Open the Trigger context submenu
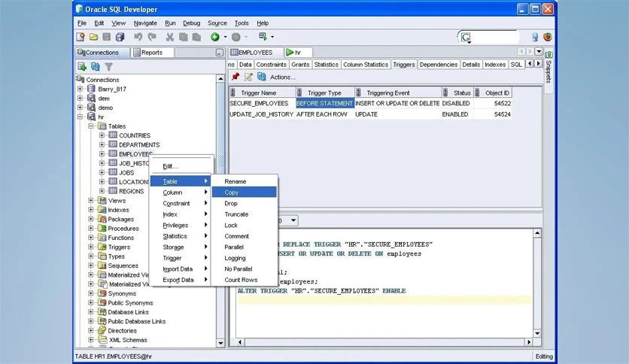 click(181, 258)
